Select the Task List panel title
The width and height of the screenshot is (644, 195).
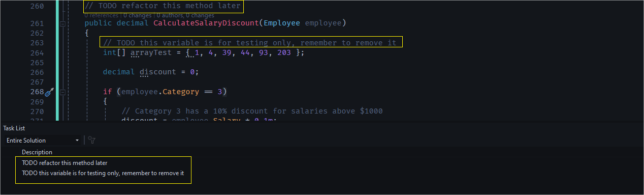pos(14,128)
